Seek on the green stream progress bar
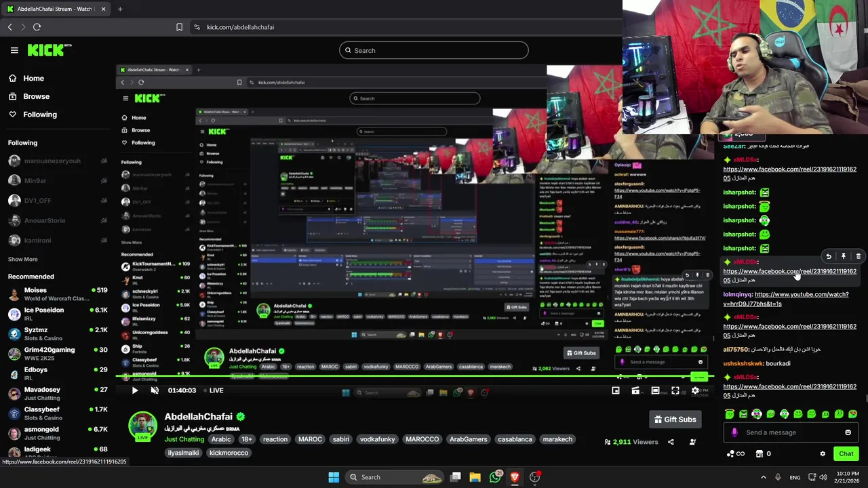The width and height of the screenshot is (868, 488). click(x=414, y=376)
